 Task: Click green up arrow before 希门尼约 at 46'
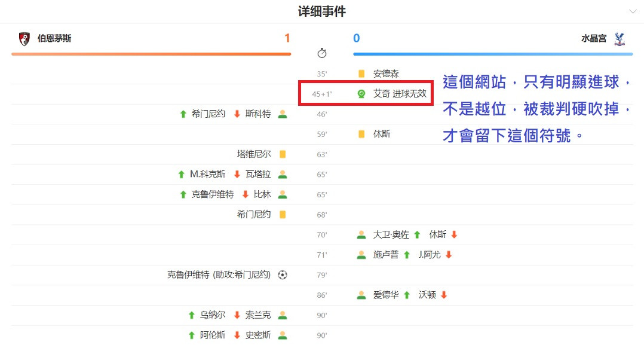[x=183, y=114]
